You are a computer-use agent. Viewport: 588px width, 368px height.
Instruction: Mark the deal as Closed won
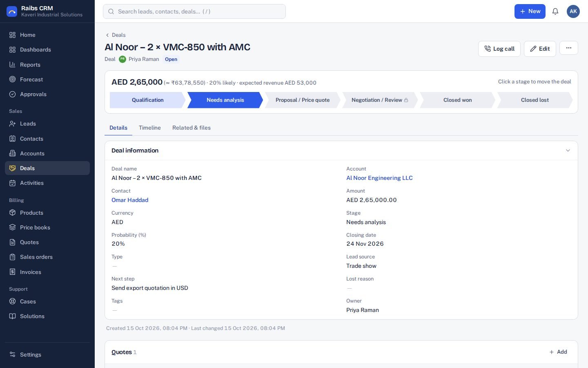coord(457,100)
